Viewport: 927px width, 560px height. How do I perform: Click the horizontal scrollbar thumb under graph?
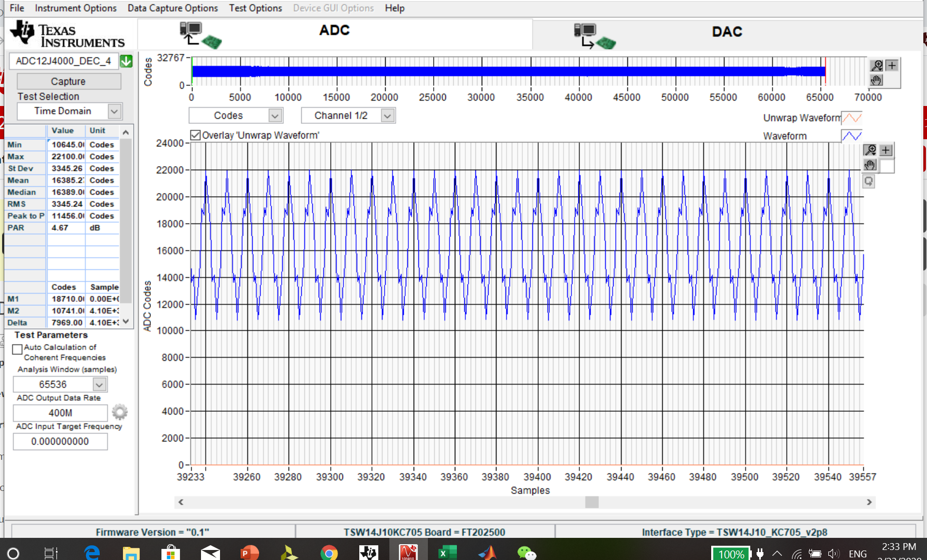[x=592, y=502]
